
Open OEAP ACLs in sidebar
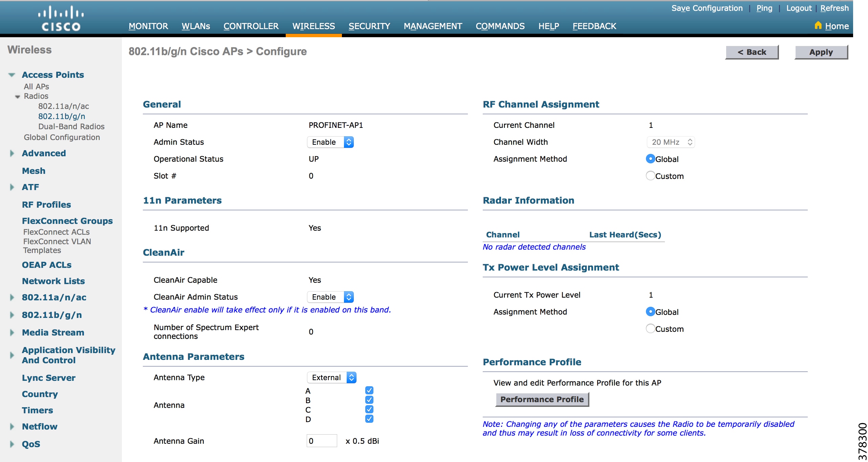(x=47, y=265)
